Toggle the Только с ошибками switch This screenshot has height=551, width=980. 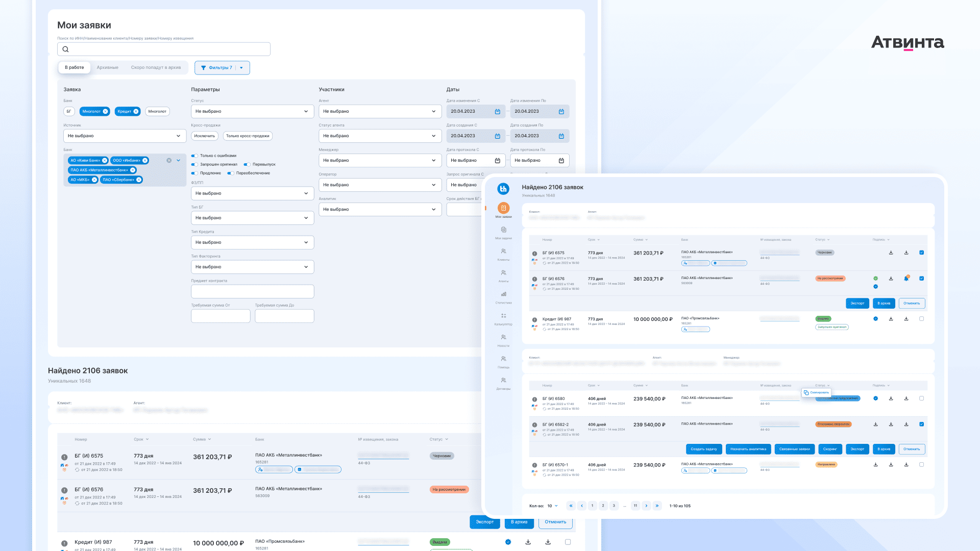(194, 156)
